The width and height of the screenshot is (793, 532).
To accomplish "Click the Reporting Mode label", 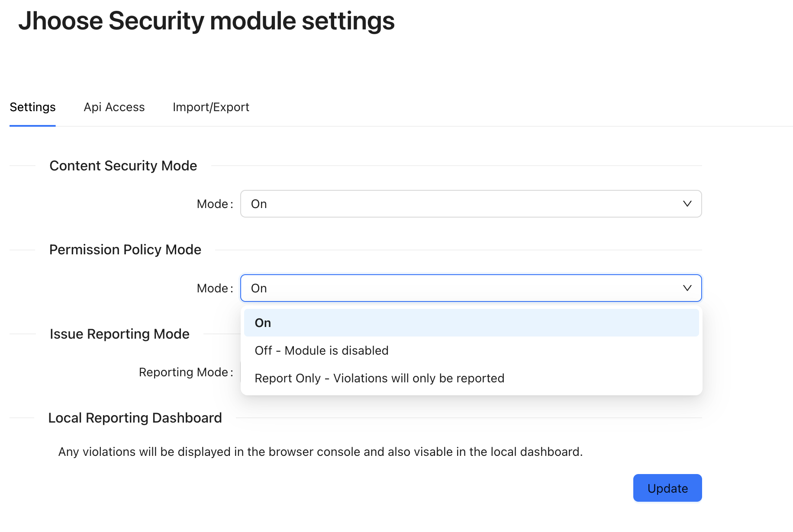I will (x=185, y=372).
